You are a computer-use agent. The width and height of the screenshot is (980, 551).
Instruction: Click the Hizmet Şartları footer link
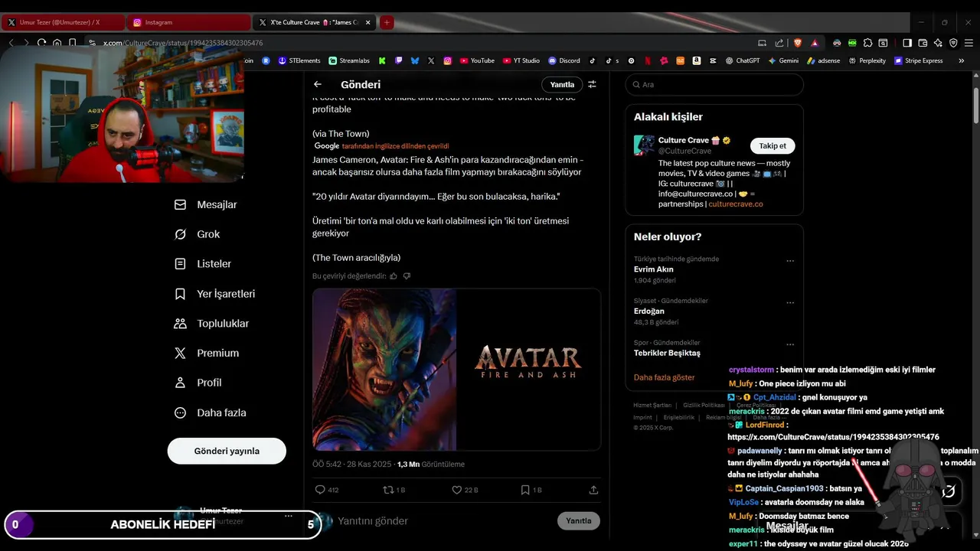pos(652,405)
